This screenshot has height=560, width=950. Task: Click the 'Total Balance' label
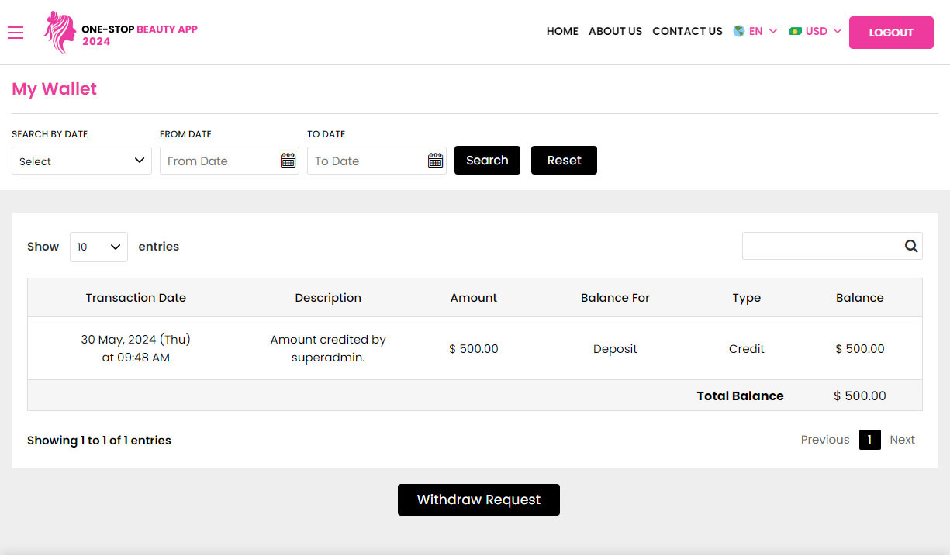[x=740, y=396]
